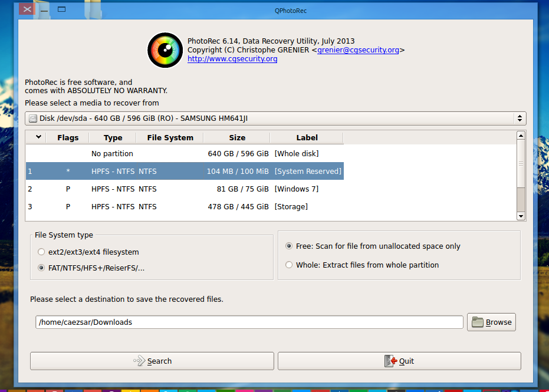Click the partition list scroll up arrow
Screen dimensions: 549x392
pyautogui.click(x=521, y=136)
